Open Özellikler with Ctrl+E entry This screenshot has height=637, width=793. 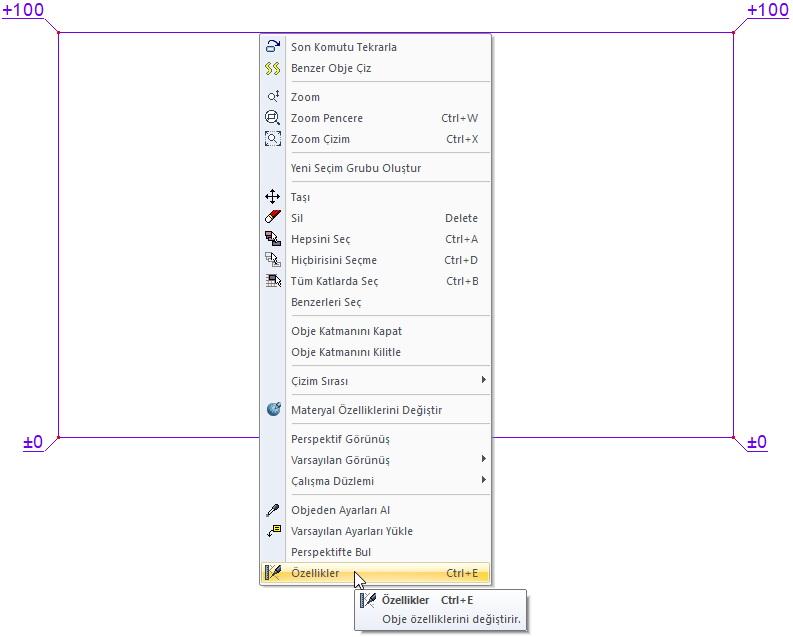coord(375,573)
